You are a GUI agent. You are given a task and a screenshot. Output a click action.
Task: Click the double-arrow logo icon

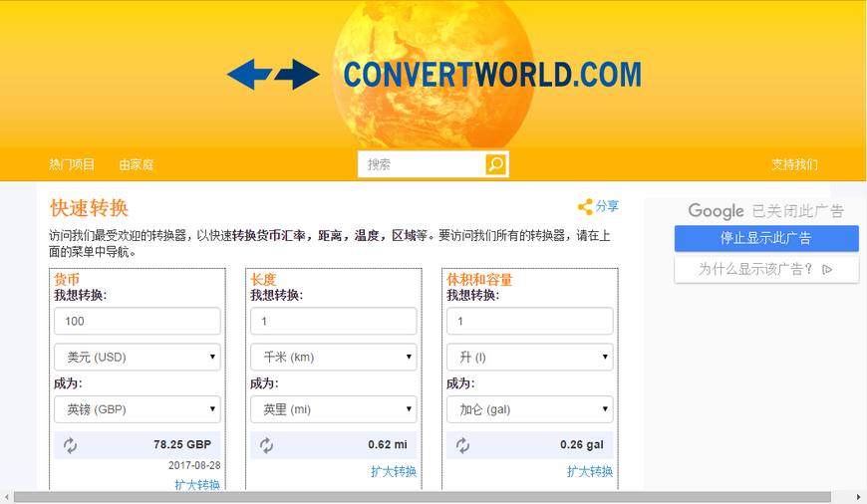click(x=273, y=74)
